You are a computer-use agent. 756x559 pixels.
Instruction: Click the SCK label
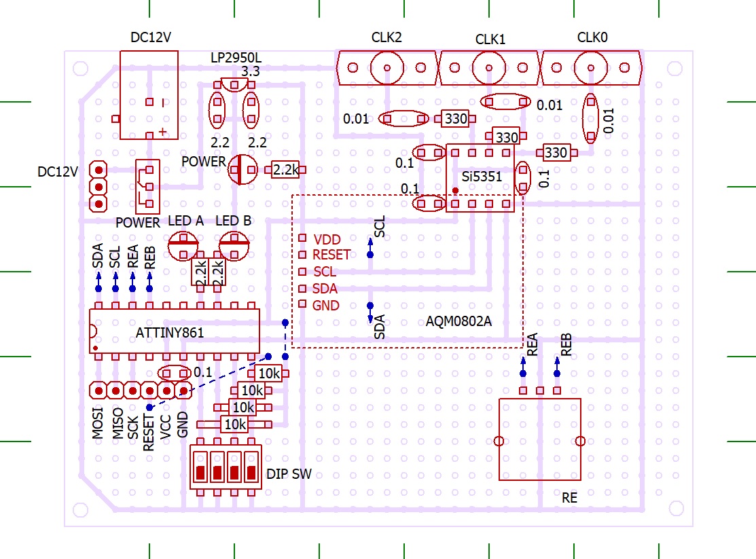(132, 427)
